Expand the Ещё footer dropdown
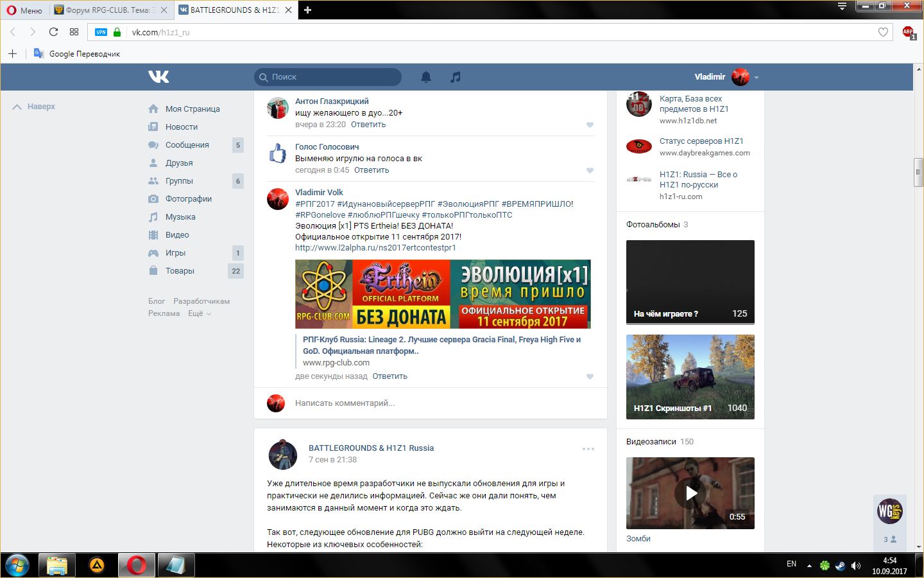 pos(200,313)
